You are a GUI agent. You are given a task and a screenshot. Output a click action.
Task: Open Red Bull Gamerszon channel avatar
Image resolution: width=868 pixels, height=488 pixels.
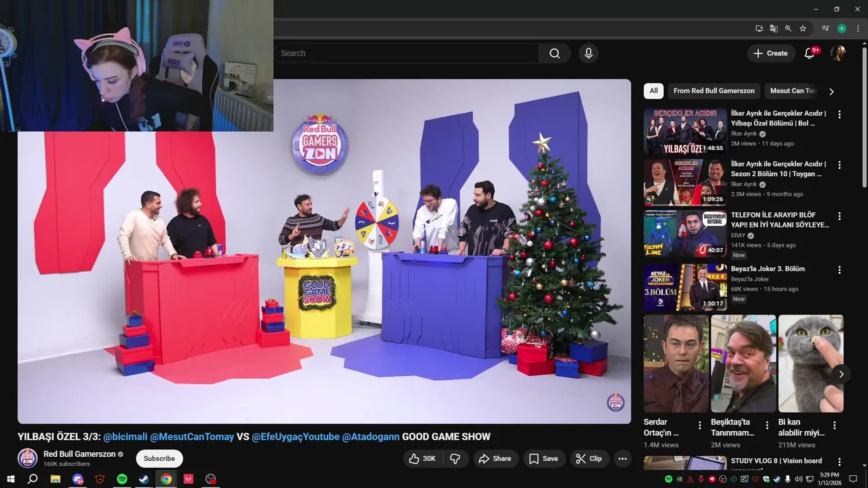[28, 458]
